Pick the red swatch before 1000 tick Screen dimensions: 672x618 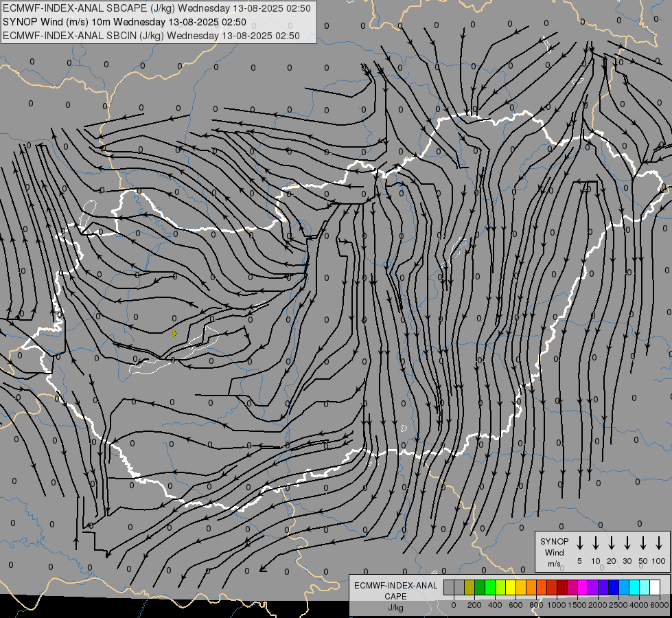click(x=552, y=587)
